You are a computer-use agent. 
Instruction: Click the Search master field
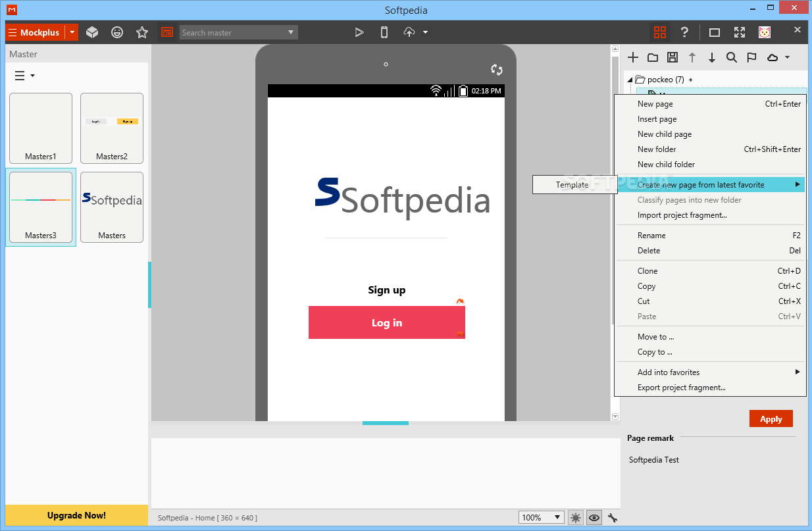pyautogui.click(x=232, y=32)
